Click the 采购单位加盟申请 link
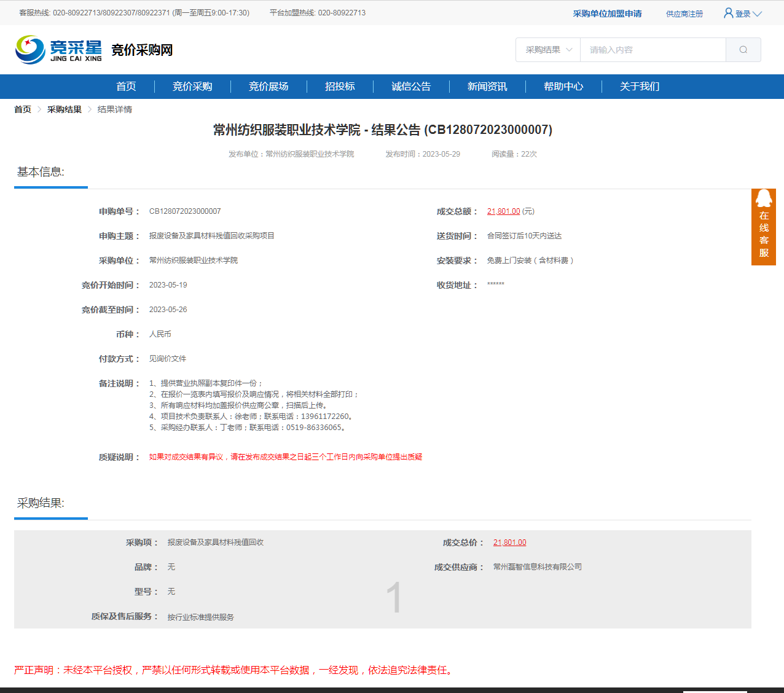784x693 pixels. [x=607, y=14]
